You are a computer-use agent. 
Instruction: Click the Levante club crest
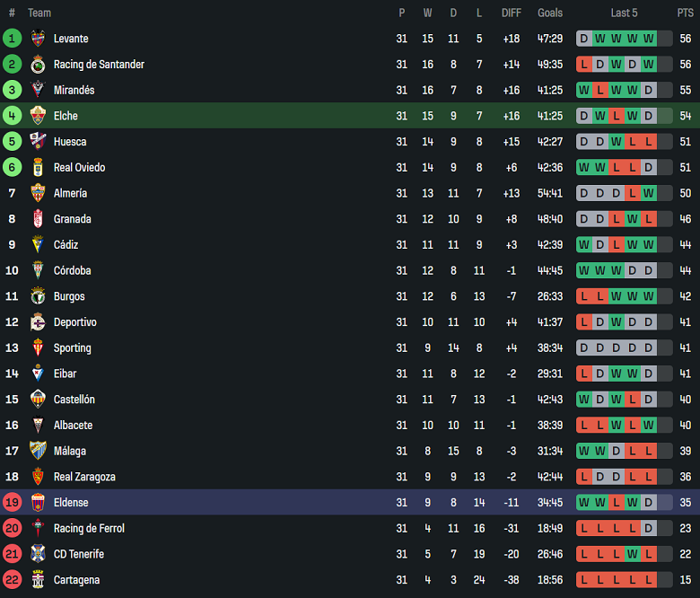(38, 39)
